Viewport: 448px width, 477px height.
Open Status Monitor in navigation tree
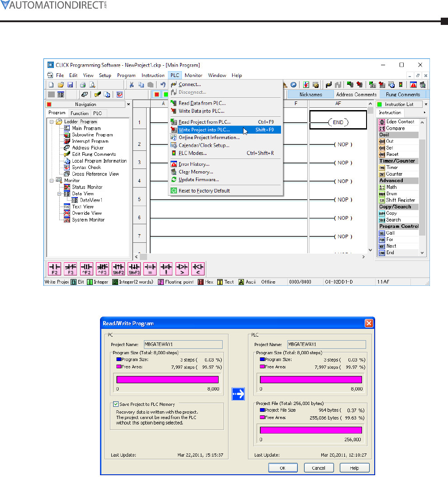(x=87, y=187)
